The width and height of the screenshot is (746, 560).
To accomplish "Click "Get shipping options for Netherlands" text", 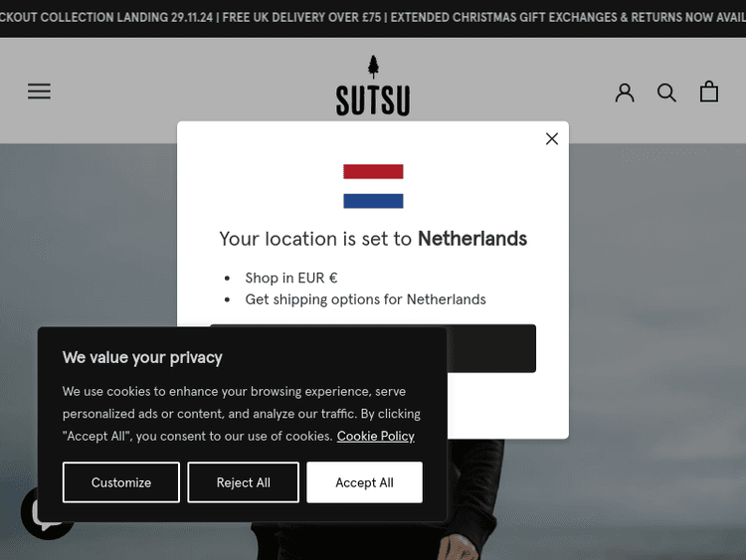I will [365, 299].
